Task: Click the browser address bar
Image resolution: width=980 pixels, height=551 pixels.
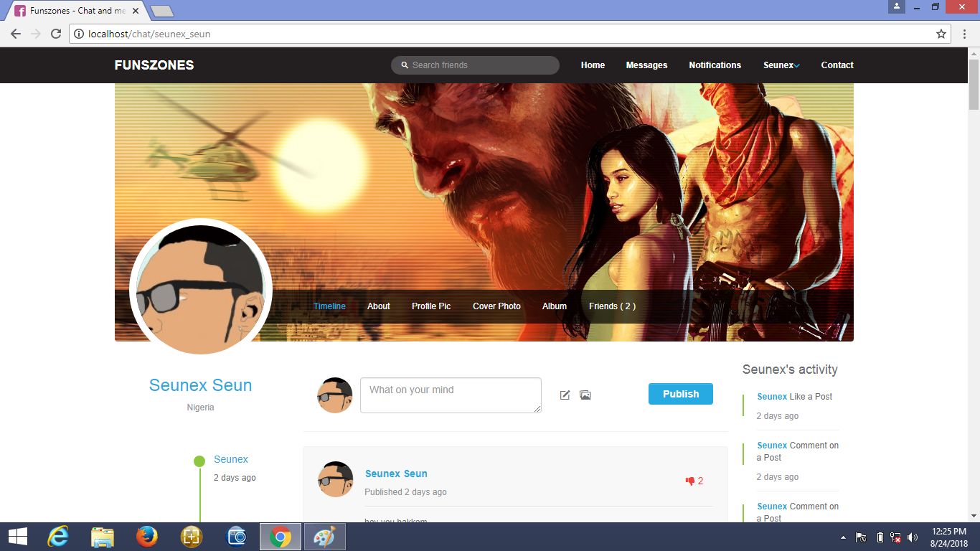Action: pos(510,34)
